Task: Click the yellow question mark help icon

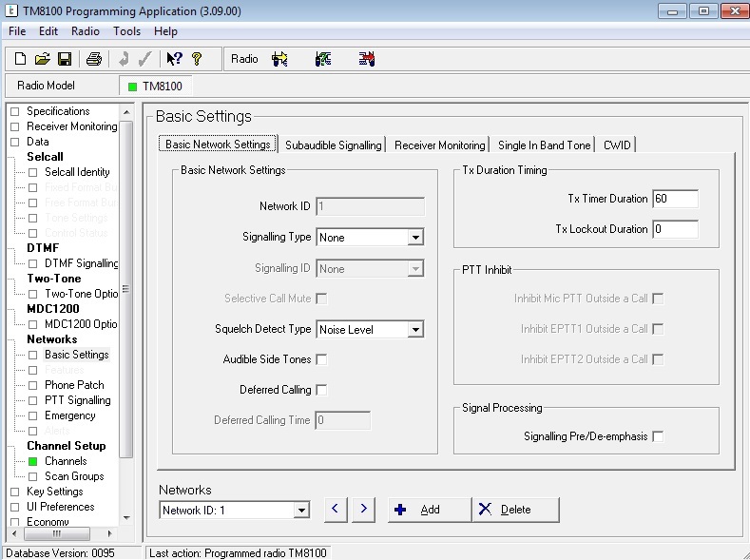Action: [197, 59]
